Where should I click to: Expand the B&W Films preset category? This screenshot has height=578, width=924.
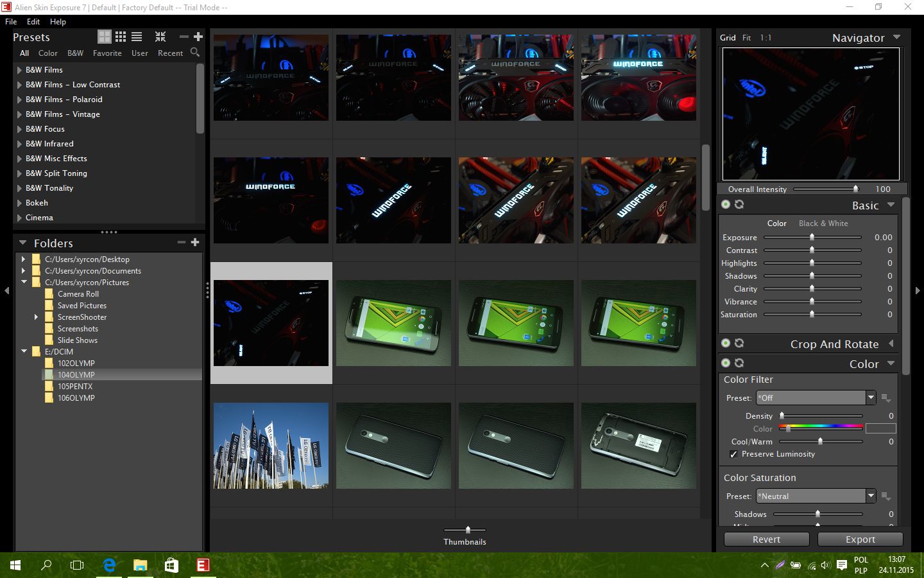click(19, 70)
